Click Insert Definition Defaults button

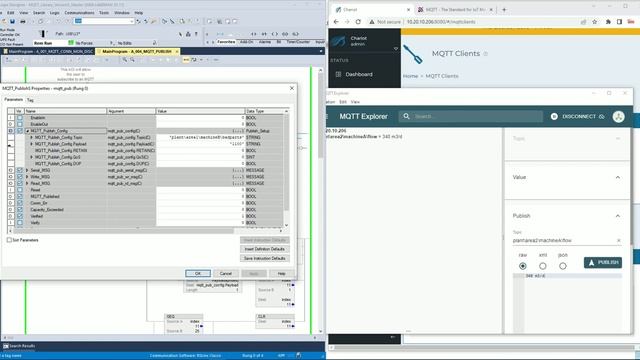coord(264,249)
